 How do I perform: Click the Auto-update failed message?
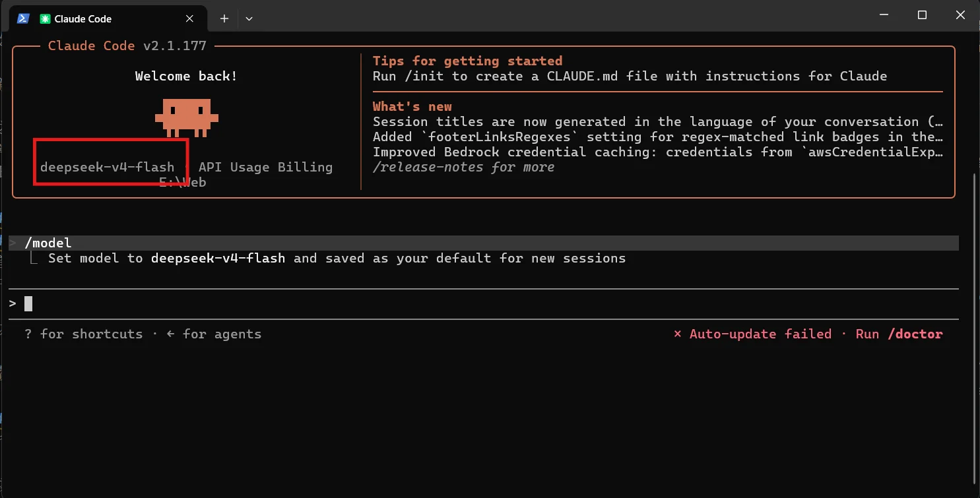pos(760,334)
